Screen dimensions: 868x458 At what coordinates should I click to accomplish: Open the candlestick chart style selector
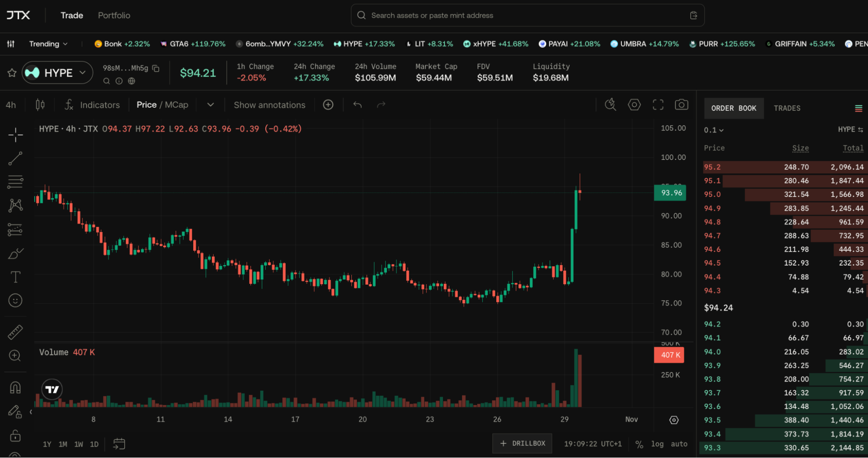pyautogui.click(x=40, y=105)
